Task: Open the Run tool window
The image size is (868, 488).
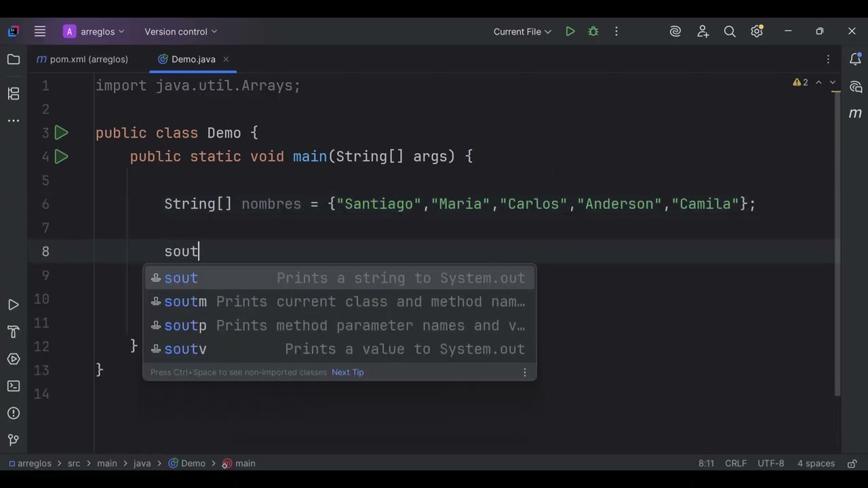Action: pos(14,305)
